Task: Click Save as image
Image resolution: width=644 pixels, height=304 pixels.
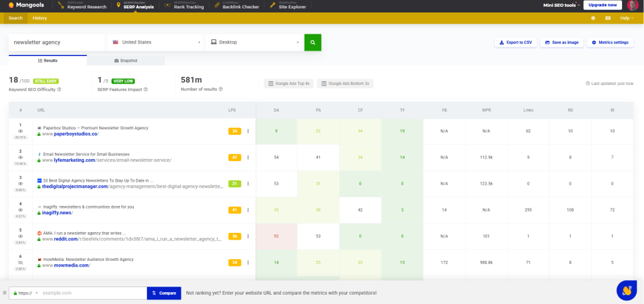Action: point(561,42)
